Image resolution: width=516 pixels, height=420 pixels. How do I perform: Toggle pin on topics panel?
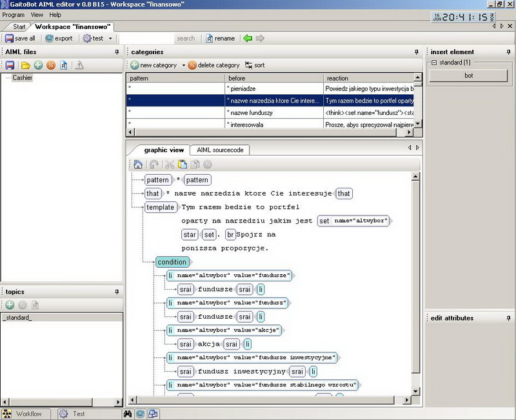tap(117, 292)
